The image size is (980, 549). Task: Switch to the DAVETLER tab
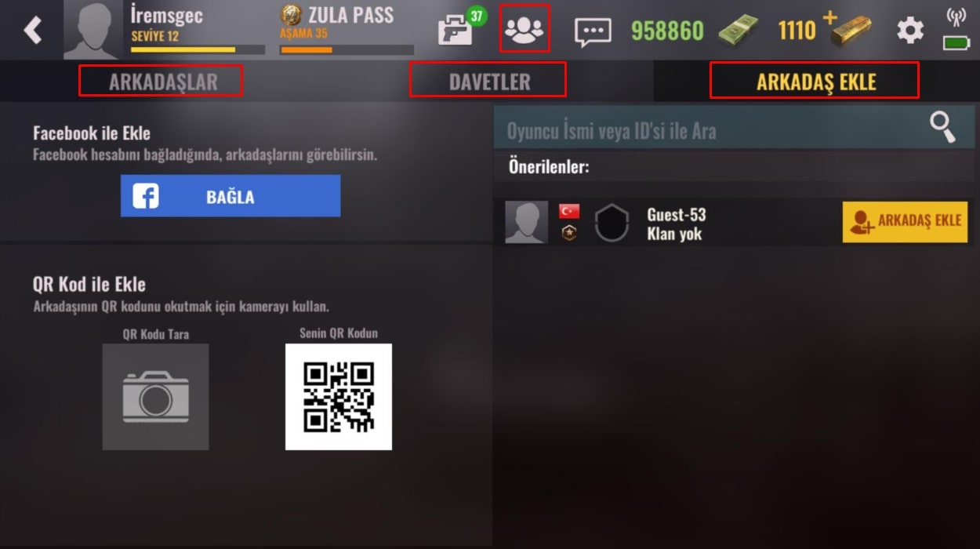(489, 82)
